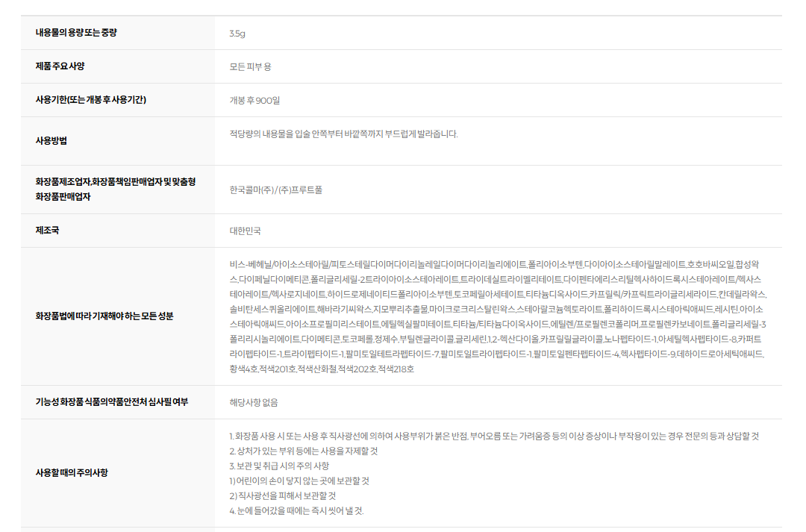Click the '내용물의 용량 또는 중량' row label
The height and width of the screenshot is (532, 806).
pyautogui.click(x=76, y=33)
